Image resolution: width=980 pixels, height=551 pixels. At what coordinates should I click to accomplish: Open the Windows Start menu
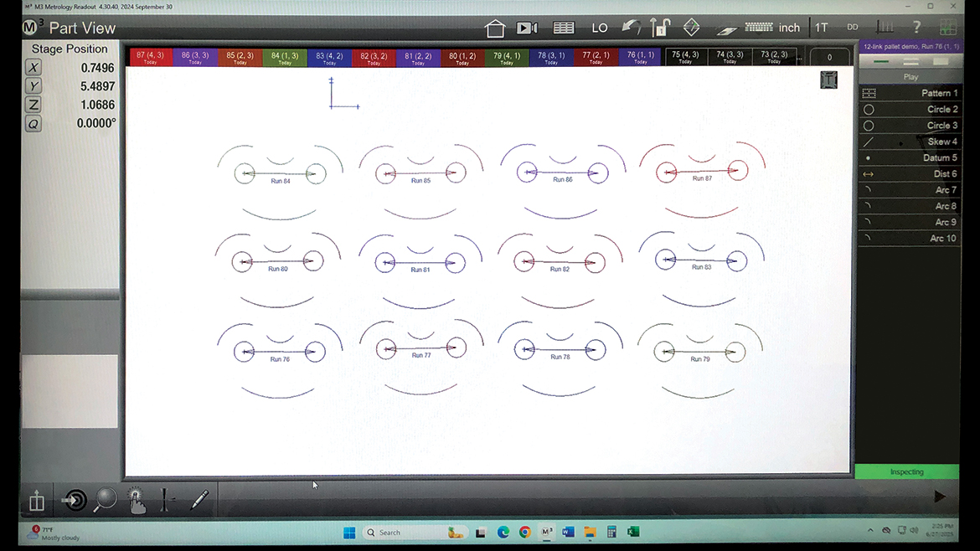pos(349,533)
